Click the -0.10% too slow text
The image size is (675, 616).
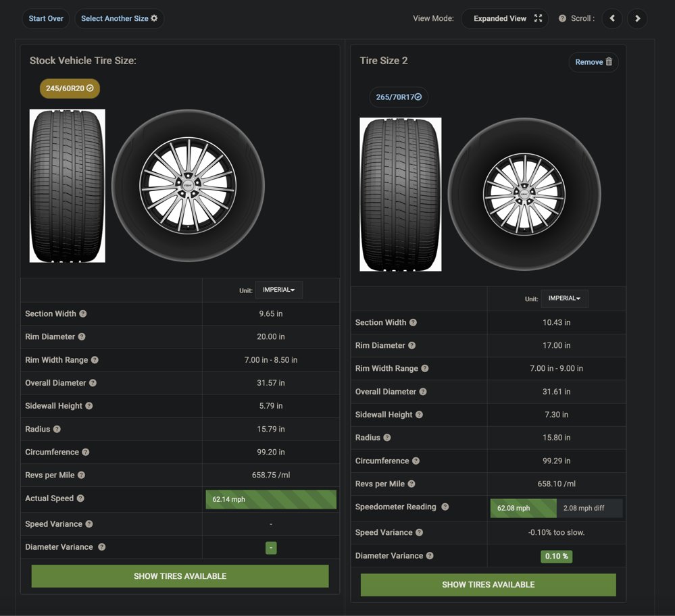click(557, 532)
